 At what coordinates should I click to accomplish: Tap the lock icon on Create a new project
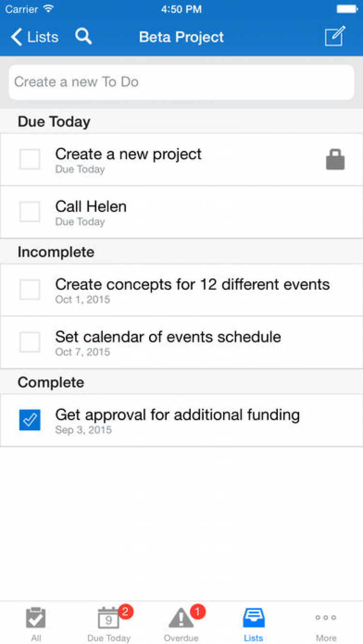click(x=335, y=160)
